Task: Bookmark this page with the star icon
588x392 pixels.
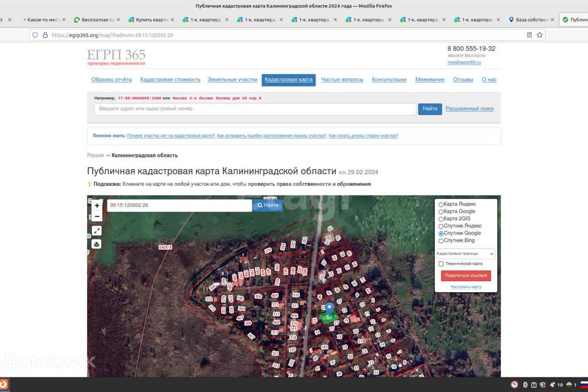Action: pyautogui.click(x=540, y=35)
